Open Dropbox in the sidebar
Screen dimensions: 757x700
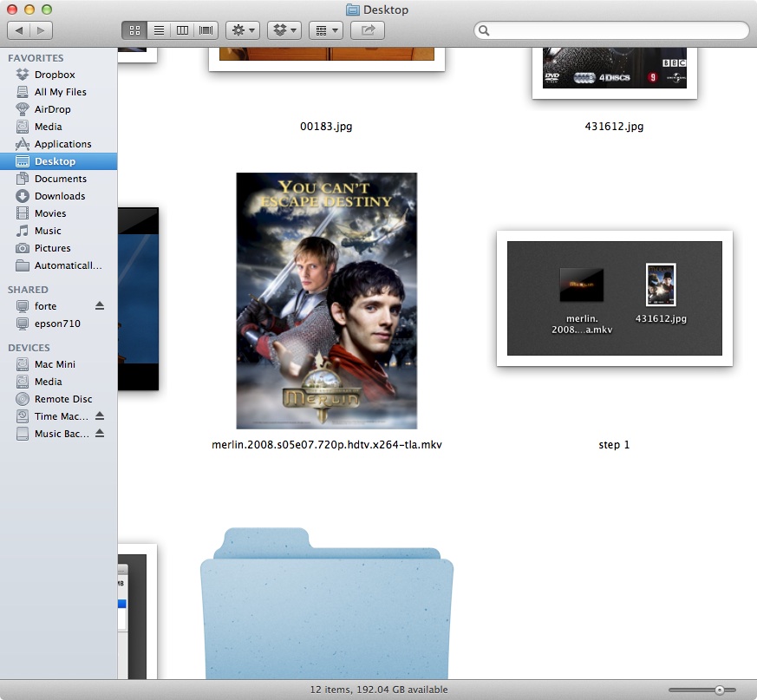point(58,75)
